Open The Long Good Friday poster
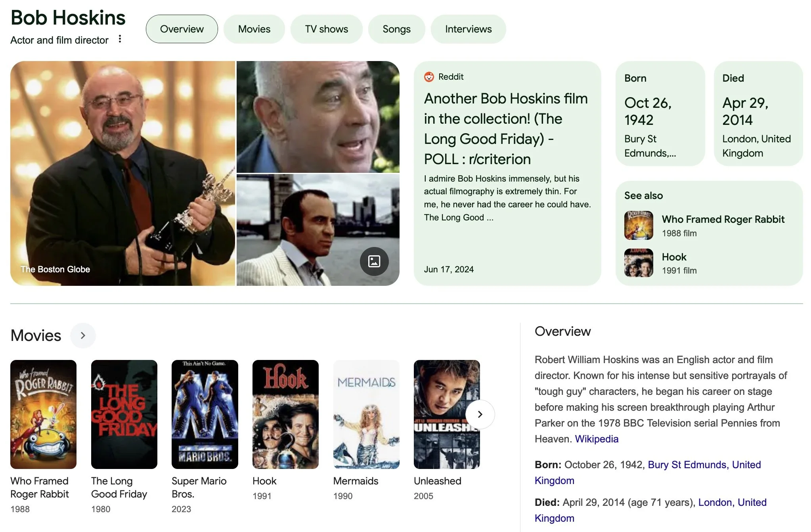811x532 pixels. 124,414
